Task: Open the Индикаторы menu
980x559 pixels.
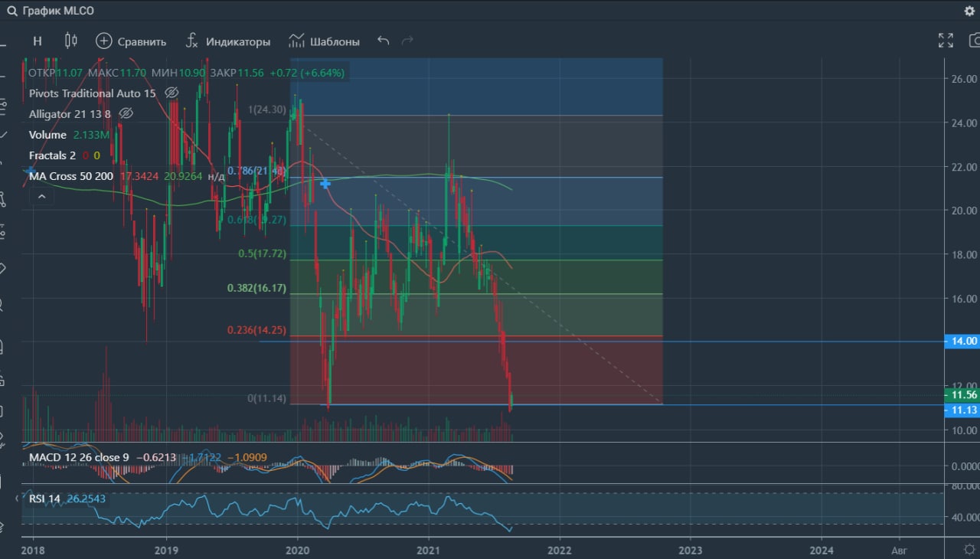Action: (x=228, y=41)
